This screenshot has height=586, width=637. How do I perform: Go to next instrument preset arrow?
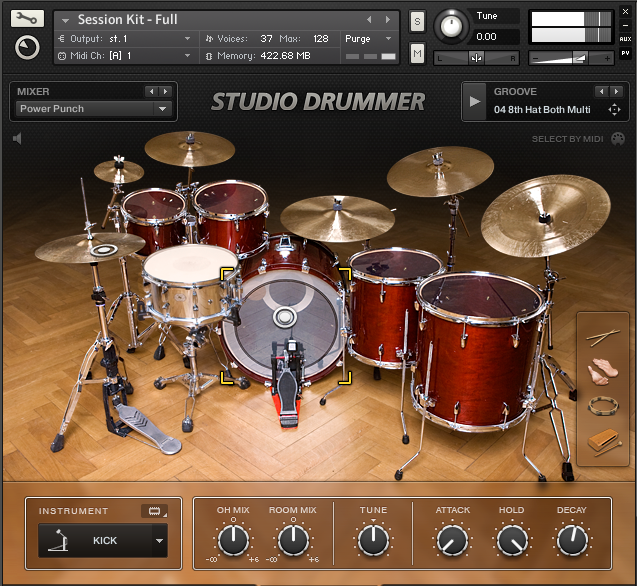coord(388,19)
